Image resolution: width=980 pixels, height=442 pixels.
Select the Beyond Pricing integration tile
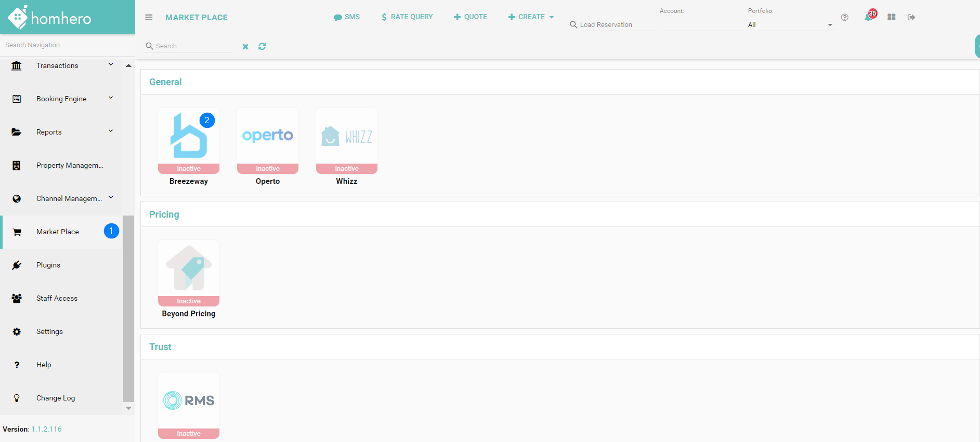coord(189,273)
